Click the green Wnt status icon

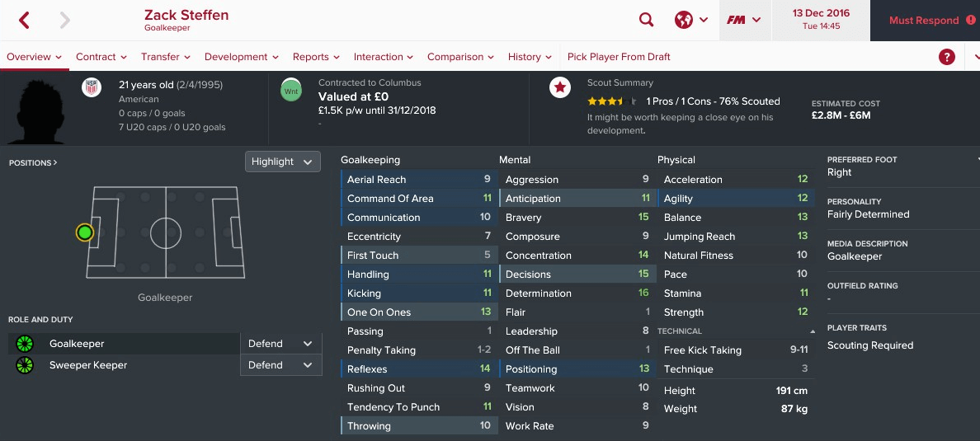pos(291,91)
